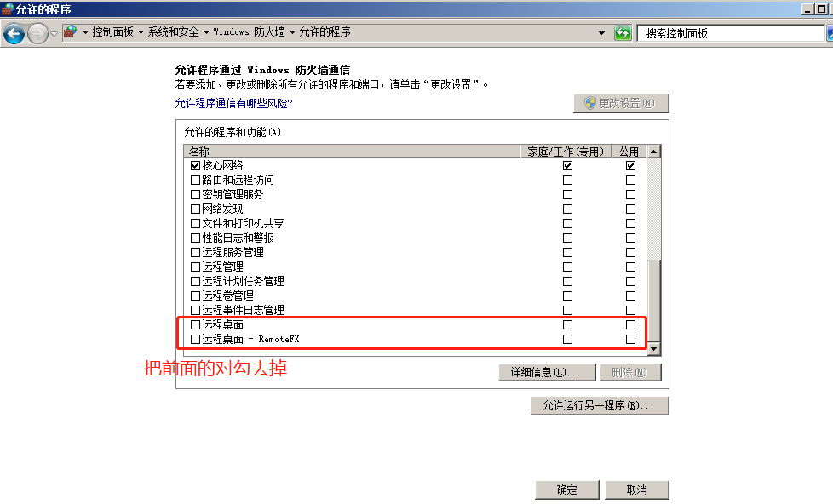The image size is (833, 504).
Task: Check the 文件和打印机共享 checkbox
Action: (195, 224)
